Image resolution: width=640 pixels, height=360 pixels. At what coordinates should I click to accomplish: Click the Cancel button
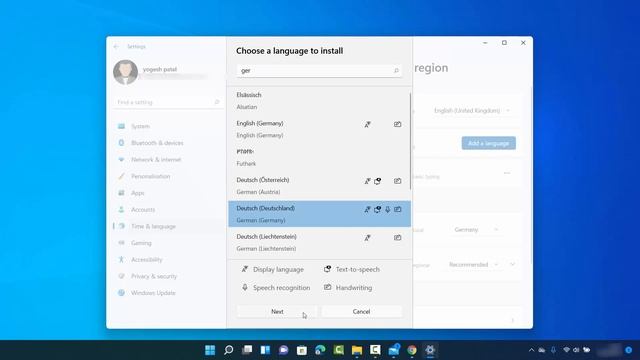click(361, 311)
